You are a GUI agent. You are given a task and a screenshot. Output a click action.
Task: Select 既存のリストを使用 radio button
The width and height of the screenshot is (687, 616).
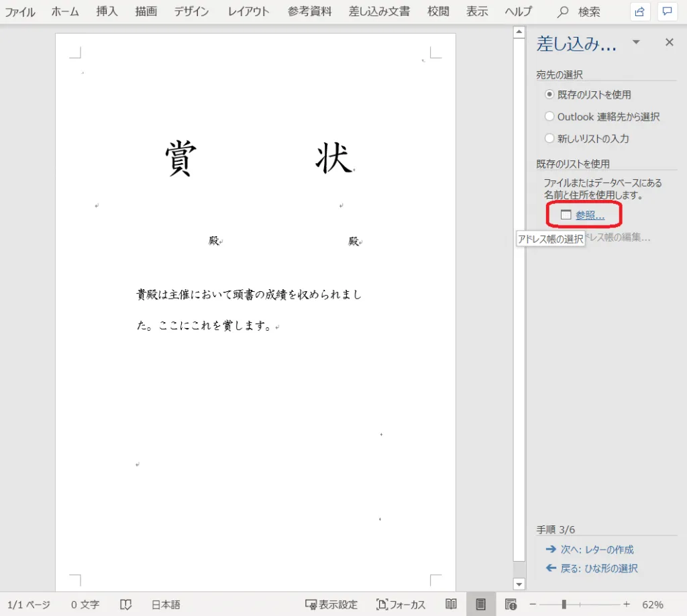(x=550, y=95)
